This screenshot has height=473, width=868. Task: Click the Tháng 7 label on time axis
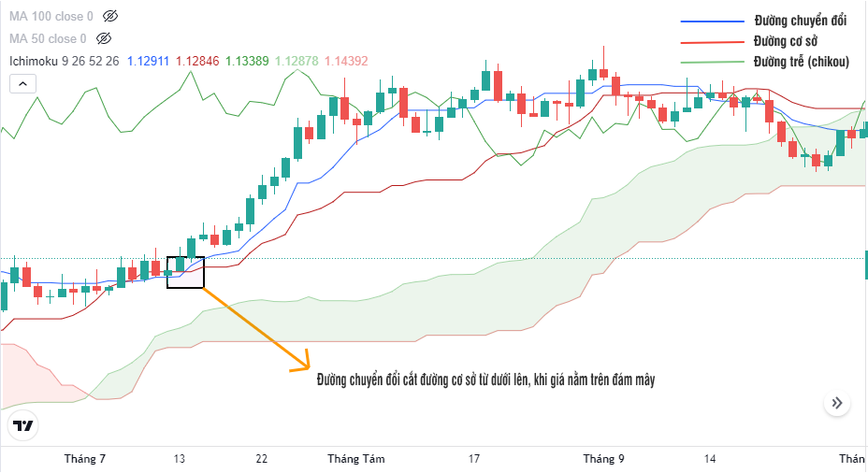85,459
